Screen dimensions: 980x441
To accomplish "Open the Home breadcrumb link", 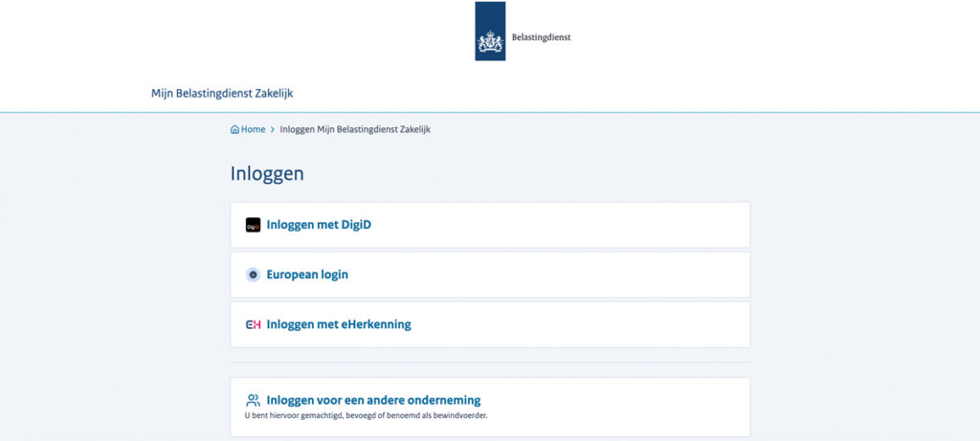I will click(x=253, y=129).
